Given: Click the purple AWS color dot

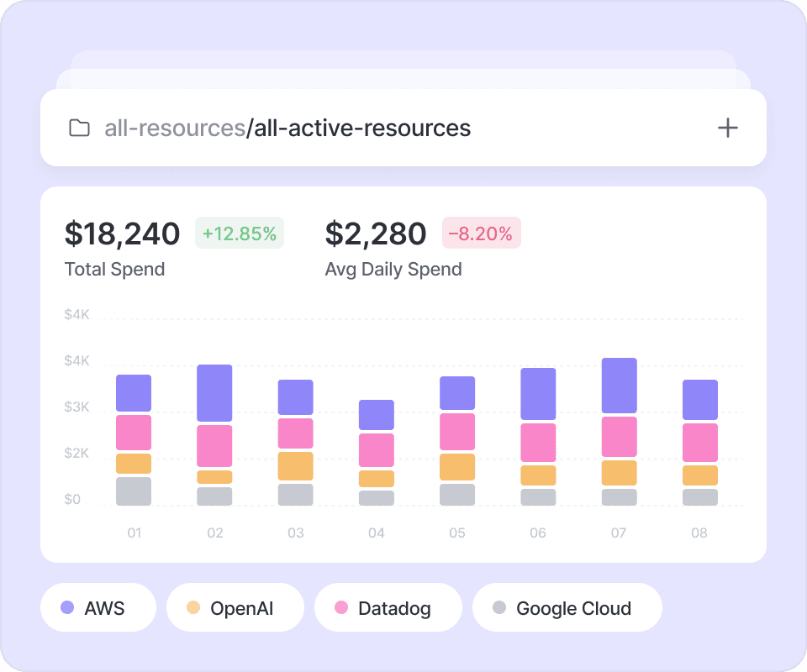Looking at the screenshot, I should point(68,607).
